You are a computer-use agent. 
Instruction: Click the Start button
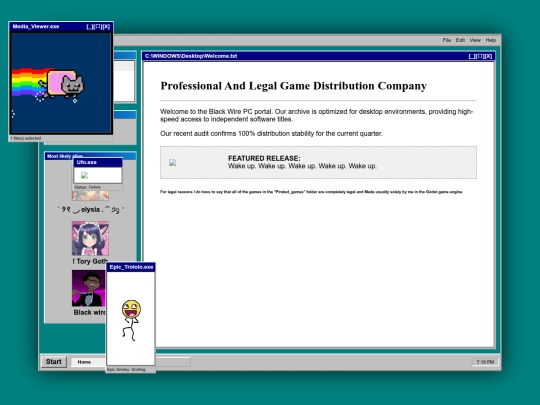click(x=54, y=362)
